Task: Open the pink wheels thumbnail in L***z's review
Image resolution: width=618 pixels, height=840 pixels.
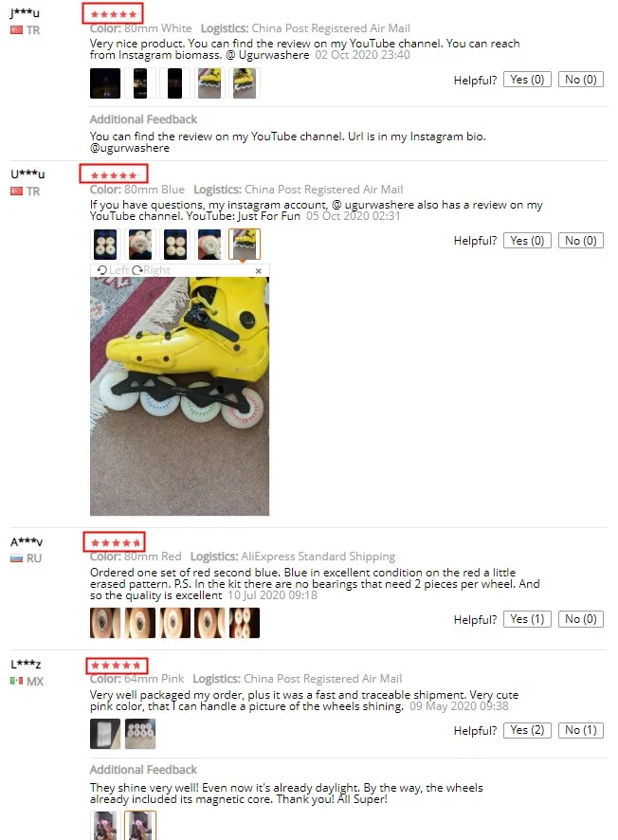Action: pyautogui.click(x=140, y=734)
